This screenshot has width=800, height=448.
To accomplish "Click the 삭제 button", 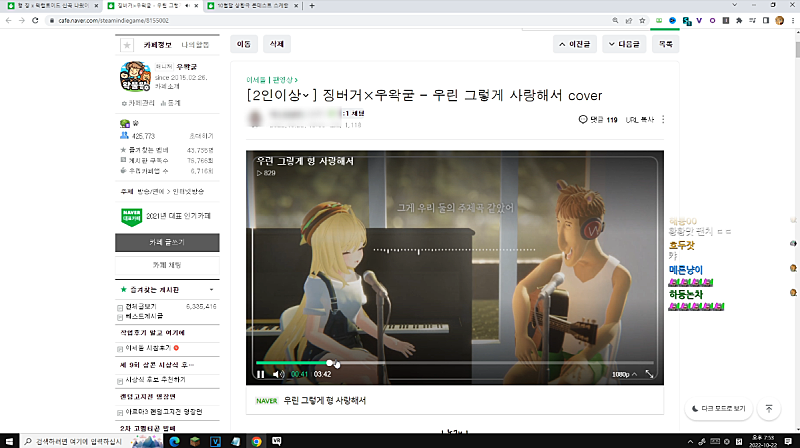I will (x=277, y=44).
